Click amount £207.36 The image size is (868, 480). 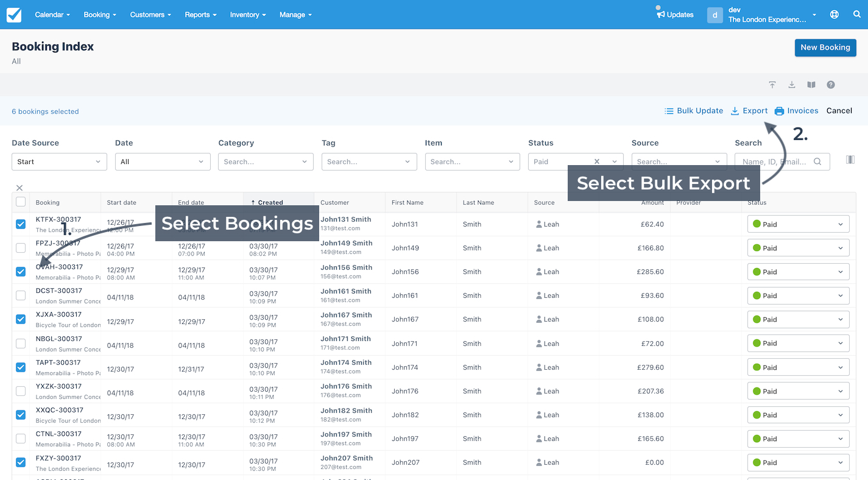coord(651,391)
